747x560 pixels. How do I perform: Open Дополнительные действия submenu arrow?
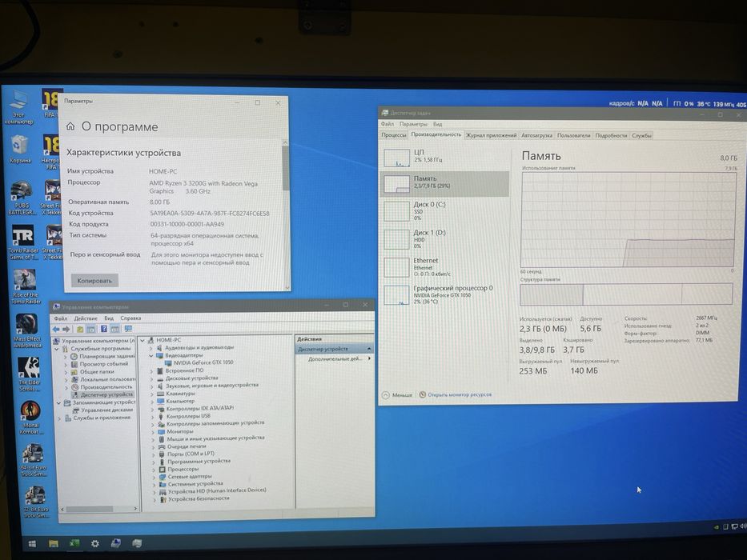pos(369,358)
